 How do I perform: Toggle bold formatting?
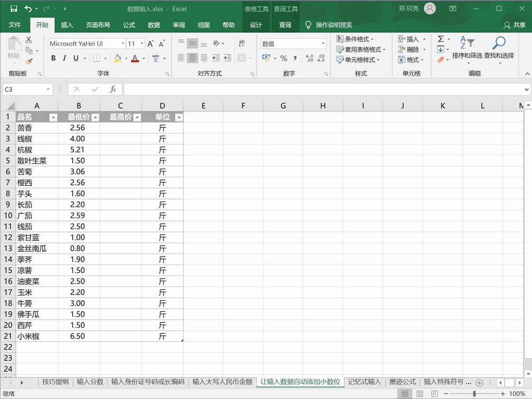pyautogui.click(x=53, y=58)
